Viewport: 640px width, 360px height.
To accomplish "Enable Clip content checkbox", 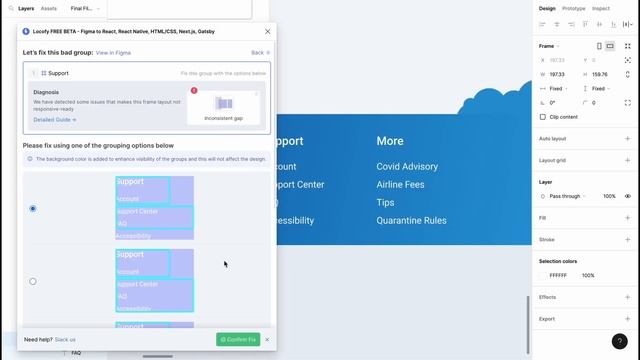I will point(542,117).
